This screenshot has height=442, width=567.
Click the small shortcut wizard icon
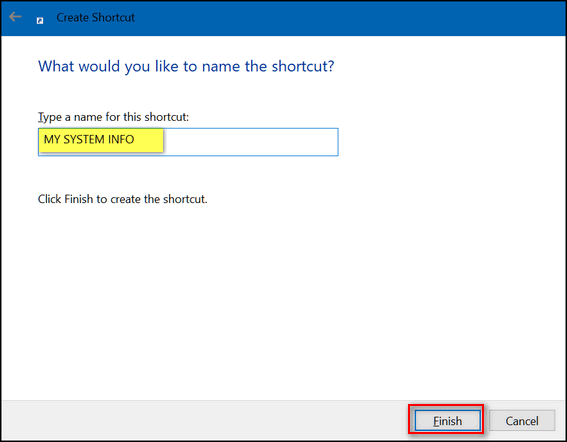click(40, 21)
